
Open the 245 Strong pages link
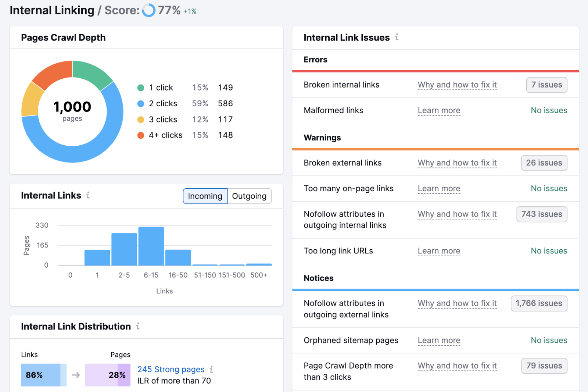(171, 369)
